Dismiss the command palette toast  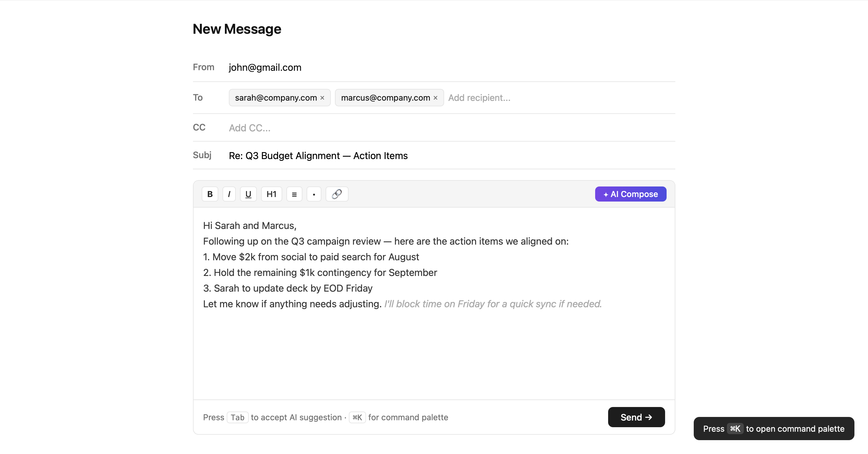(x=773, y=428)
